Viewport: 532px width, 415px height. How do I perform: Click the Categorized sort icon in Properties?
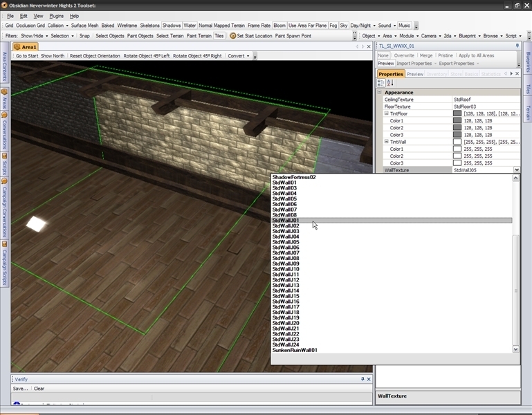pyautogui.click(x=380, y=83)
